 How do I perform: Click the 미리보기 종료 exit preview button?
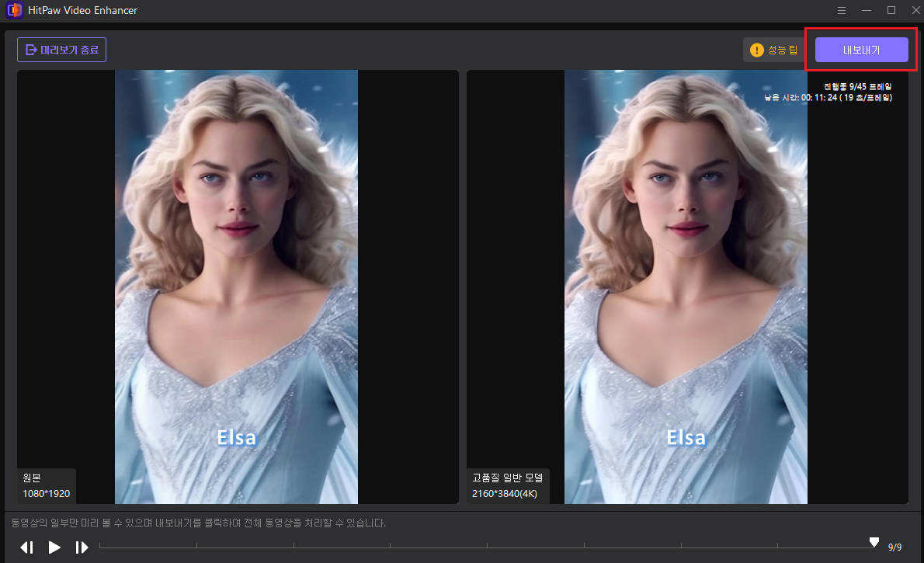[x=62, y=50]
